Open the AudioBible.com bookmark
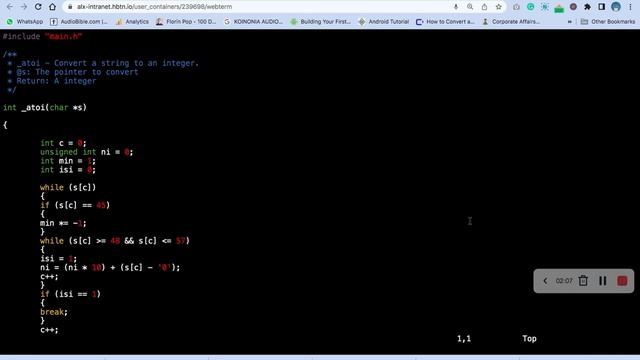 79,22
